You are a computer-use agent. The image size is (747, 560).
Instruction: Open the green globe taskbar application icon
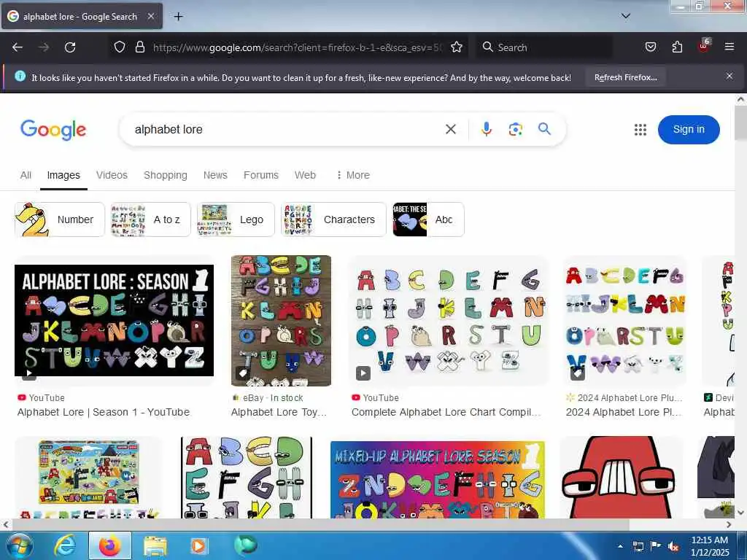(245, 545)
